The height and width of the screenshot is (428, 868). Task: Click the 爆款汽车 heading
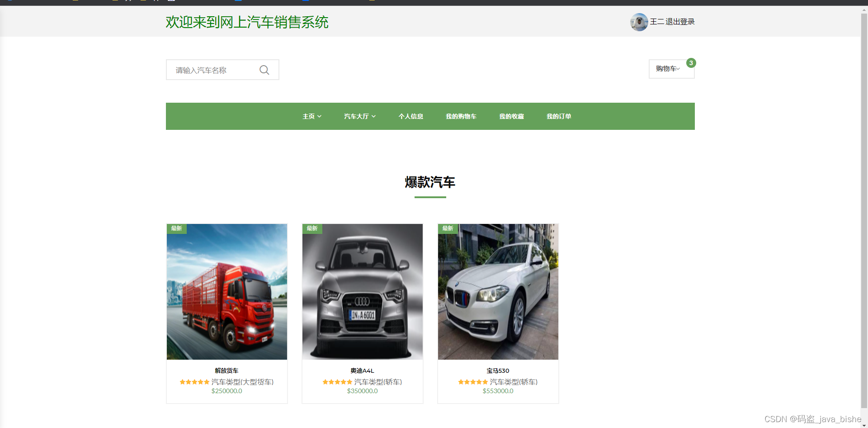(430, 182)
